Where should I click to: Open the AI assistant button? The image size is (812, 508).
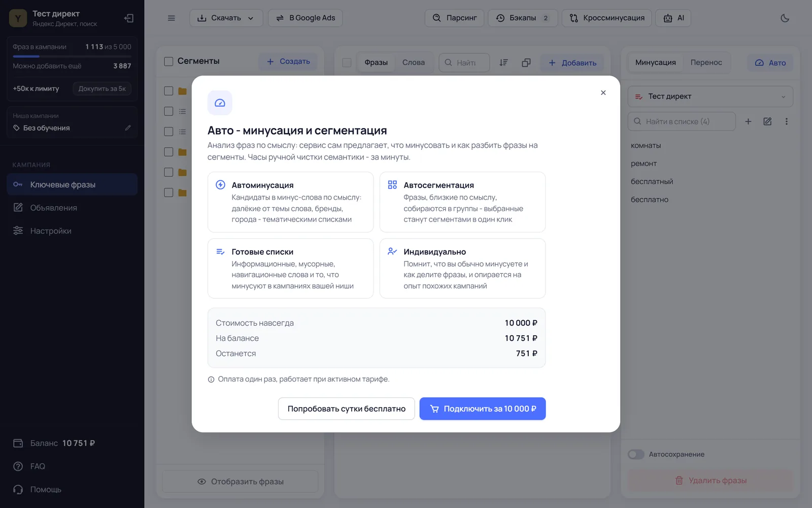pos(673,18)
